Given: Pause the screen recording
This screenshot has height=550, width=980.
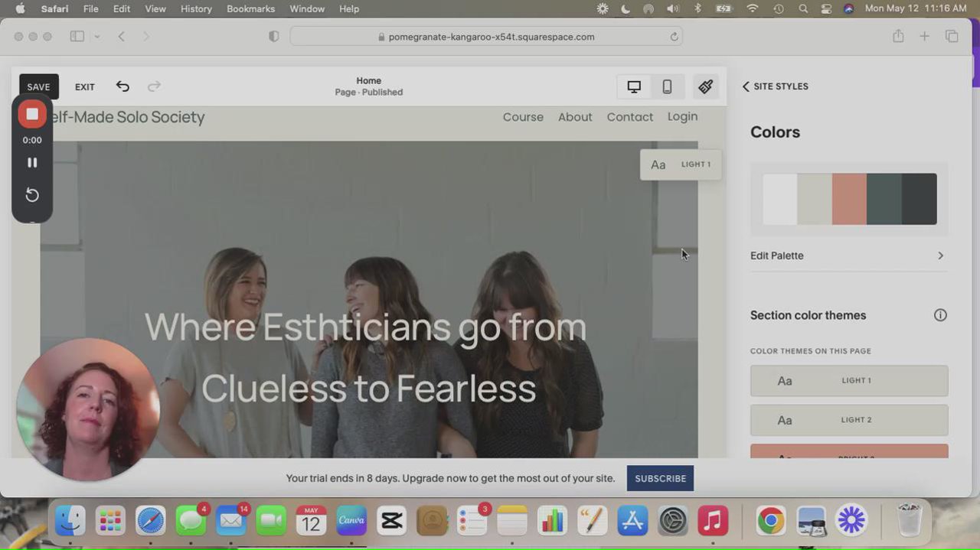Looking at the screenshot, I should (32, 162).
